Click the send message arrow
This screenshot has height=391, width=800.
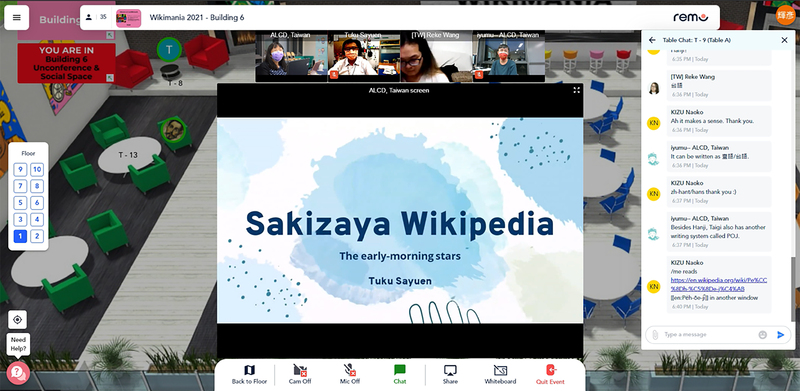point(780,335)
